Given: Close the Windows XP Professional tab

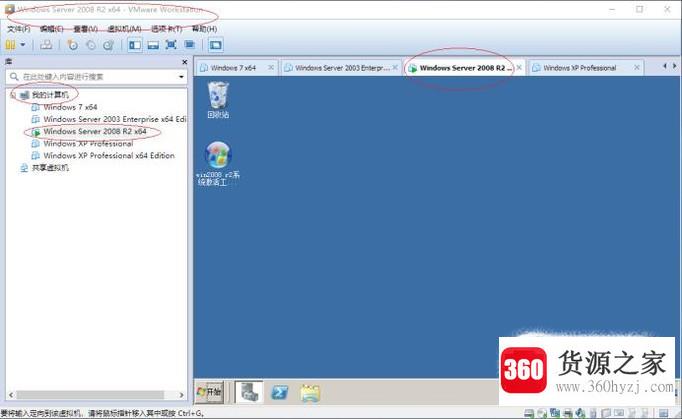Looking at the screenshot, I should [637, 67].
